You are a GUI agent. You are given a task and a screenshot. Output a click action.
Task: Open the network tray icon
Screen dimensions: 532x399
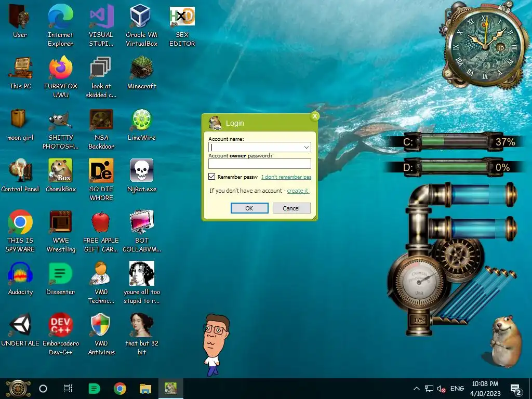pos(429,389)
